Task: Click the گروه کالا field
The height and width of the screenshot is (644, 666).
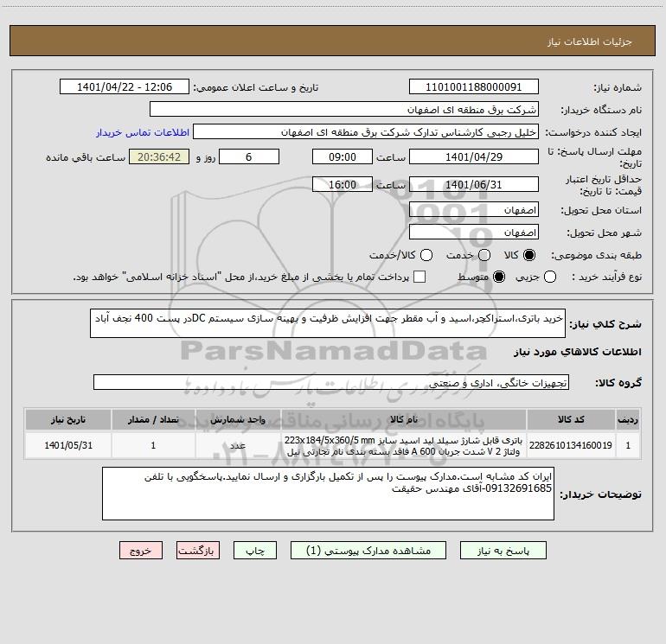Action: (331, 382)
